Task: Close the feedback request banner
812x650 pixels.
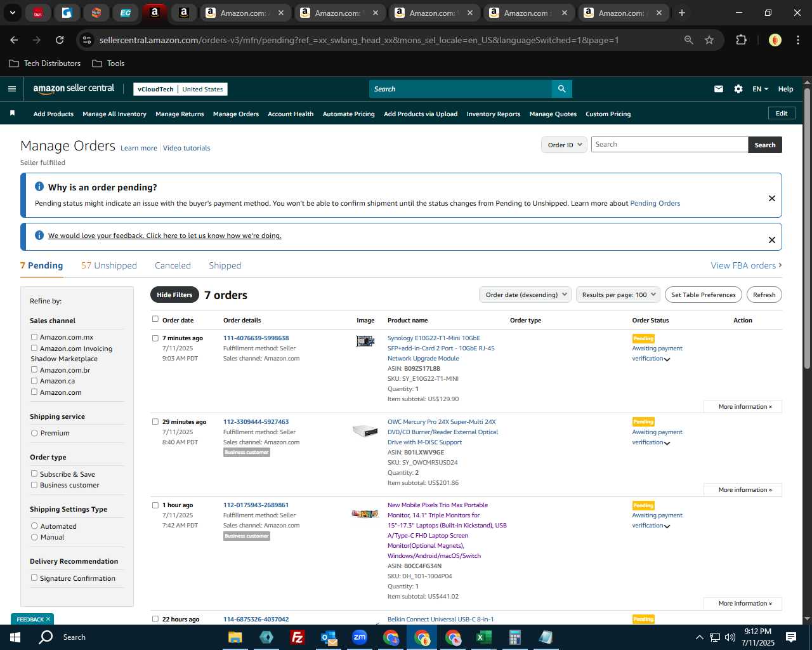Action: pos(772,240)
